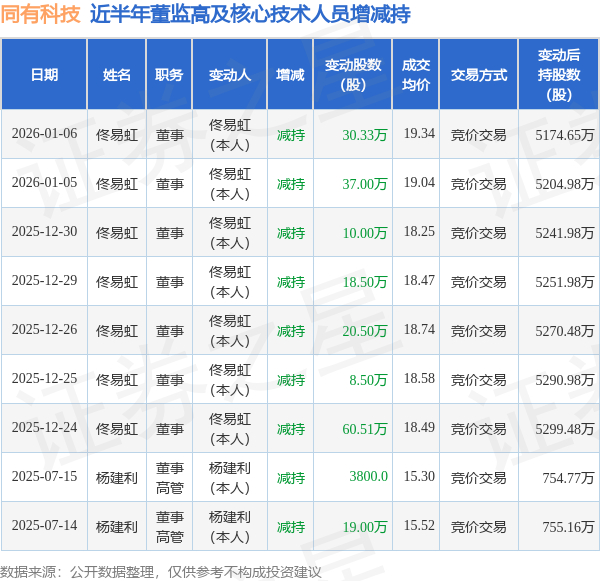Select the 姓名 column header
The height and width of the screenshot is (581, 600).
point(117,74)
